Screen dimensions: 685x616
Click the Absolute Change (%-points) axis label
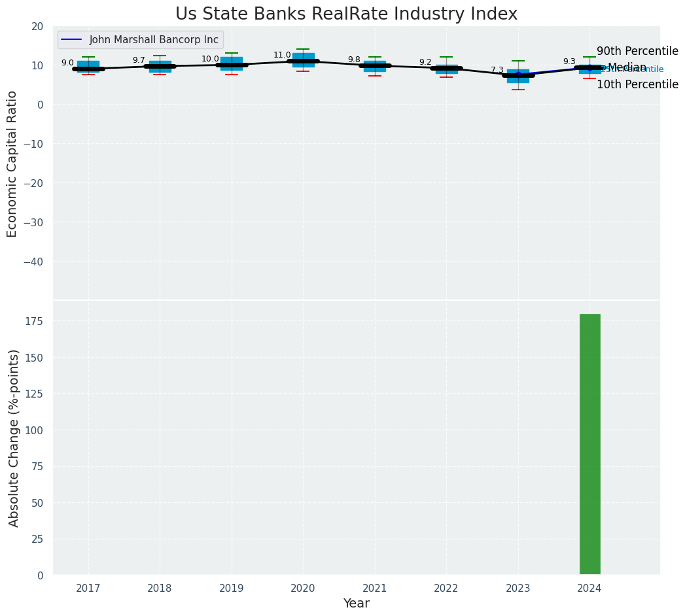pos(14,437)
